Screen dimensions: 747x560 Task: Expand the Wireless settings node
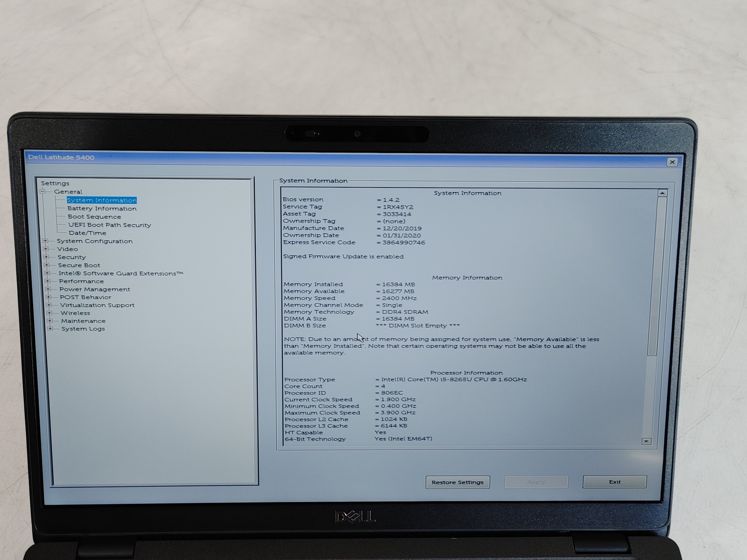click(x=49, y=313)
